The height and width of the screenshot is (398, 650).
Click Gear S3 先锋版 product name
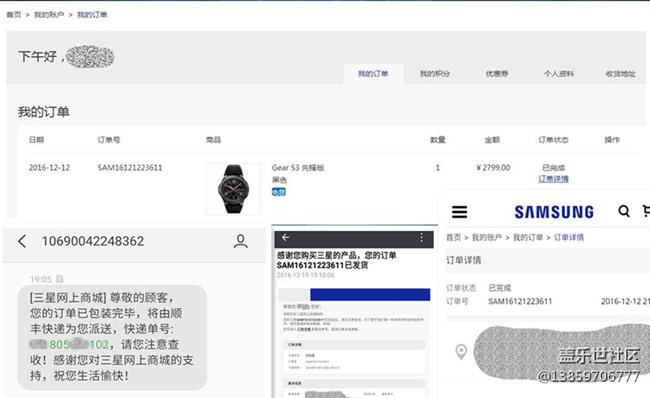pos(298,167)
